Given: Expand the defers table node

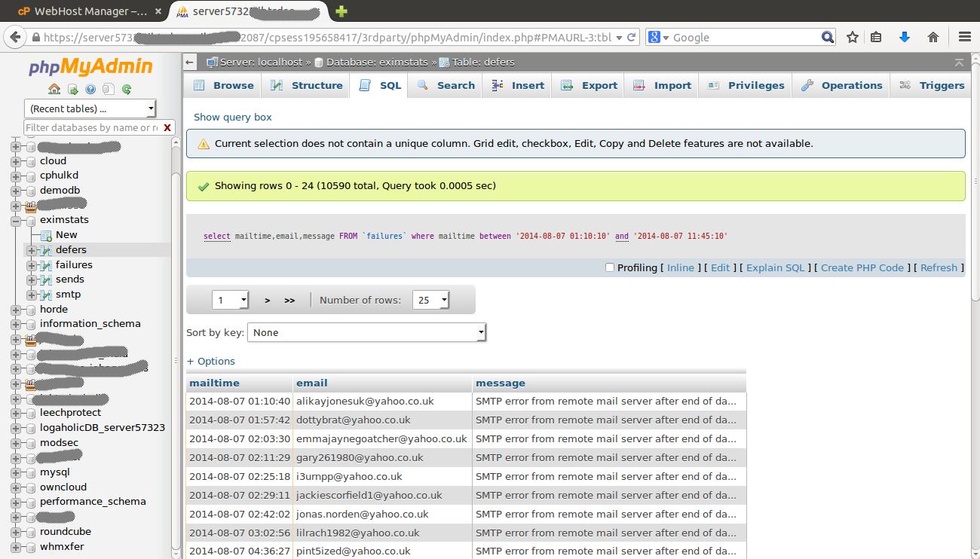Looking at the screenshot, I should (x=31, y=250).
